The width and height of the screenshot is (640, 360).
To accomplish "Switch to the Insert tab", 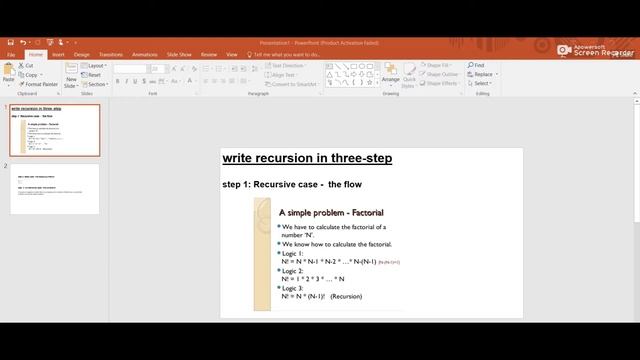I will point(58,54).
